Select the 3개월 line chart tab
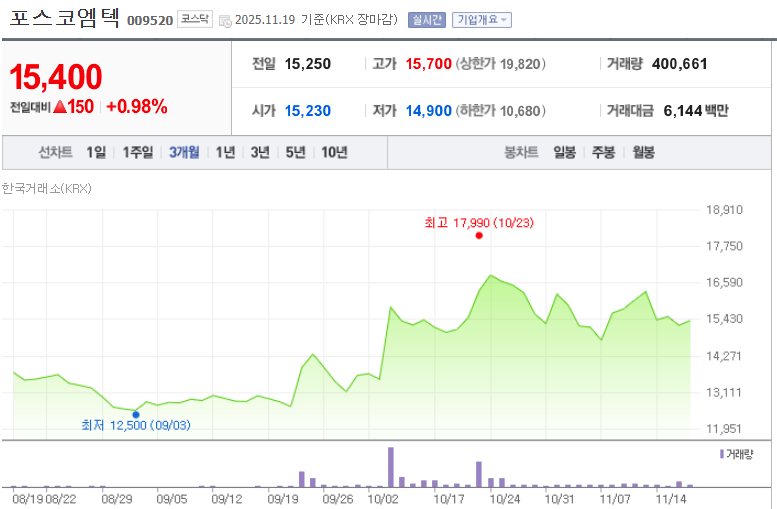 click(x=184, y=152)
